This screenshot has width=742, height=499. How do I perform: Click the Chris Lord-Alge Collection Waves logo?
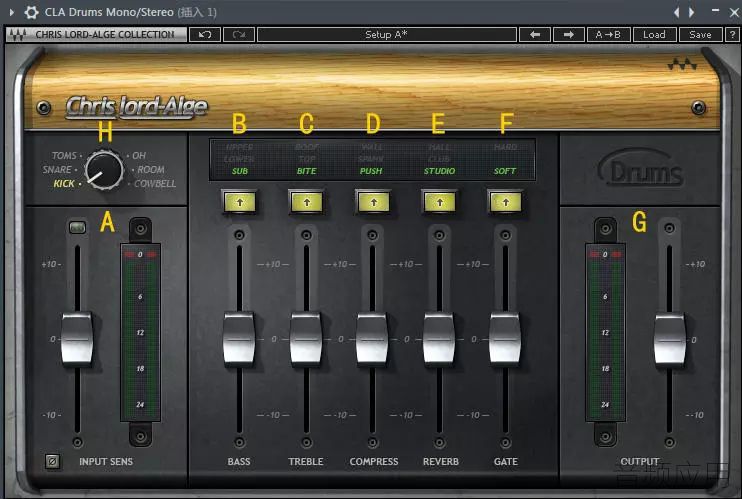96,35
